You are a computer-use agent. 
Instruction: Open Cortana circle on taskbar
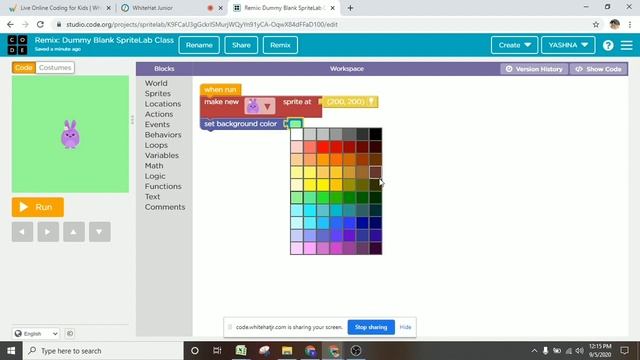(195, 351)
